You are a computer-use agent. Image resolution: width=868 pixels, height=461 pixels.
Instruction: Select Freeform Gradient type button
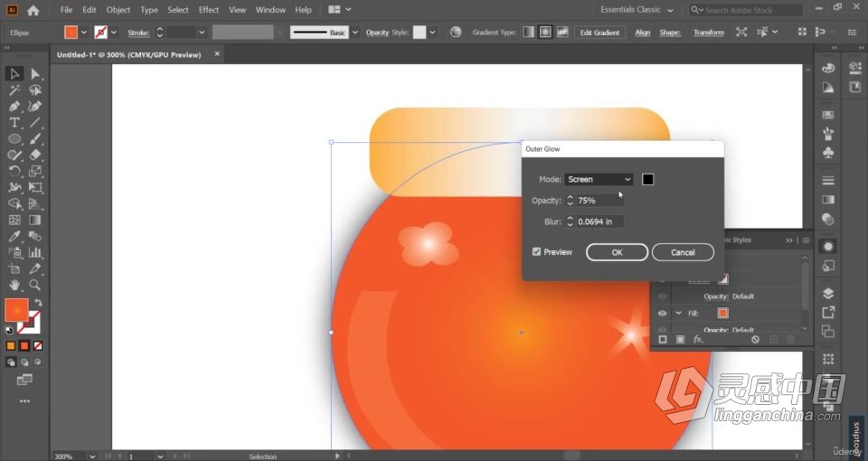pyautogui.click(x=562, y=33)
